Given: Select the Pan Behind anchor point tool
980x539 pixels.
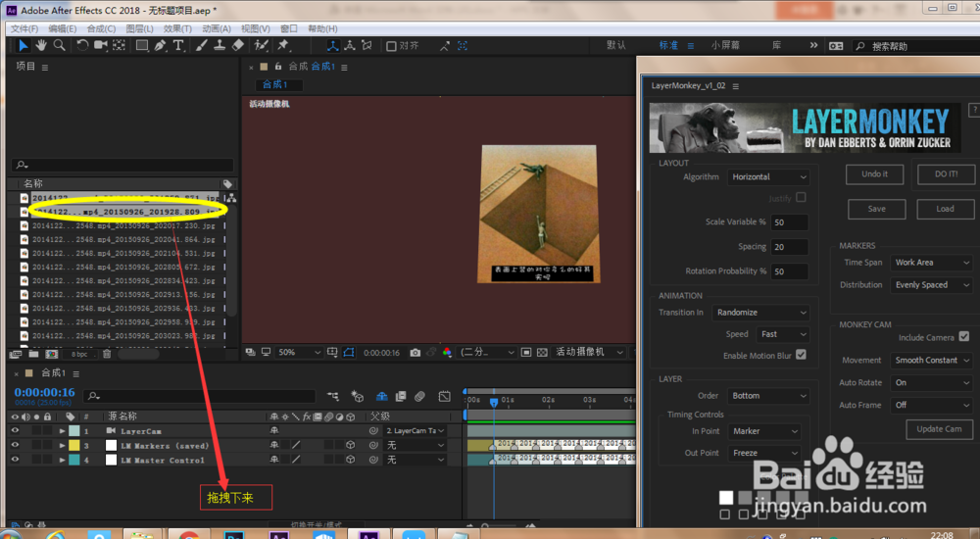Looking at the screenshot, I should [x=119, y=46].
